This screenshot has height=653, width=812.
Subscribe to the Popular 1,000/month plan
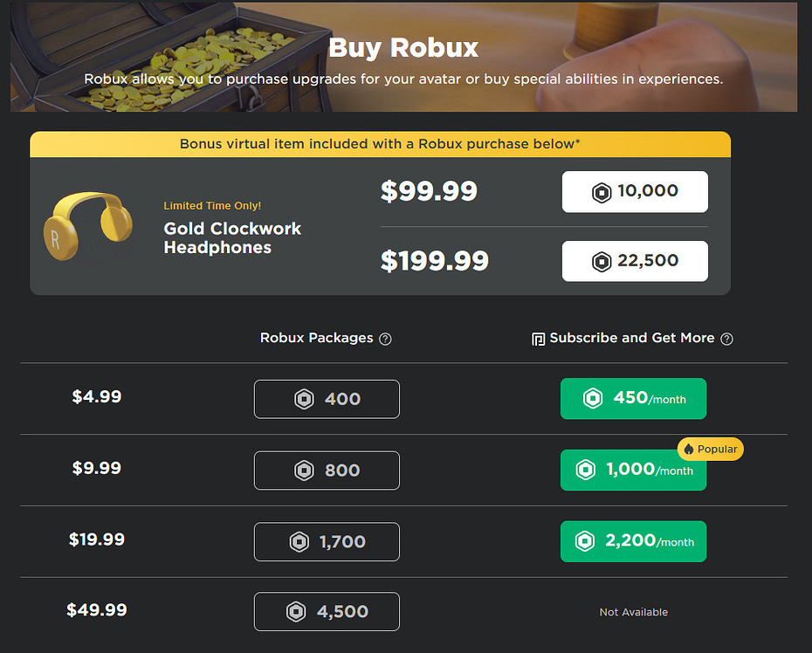[x=633, y=471]
